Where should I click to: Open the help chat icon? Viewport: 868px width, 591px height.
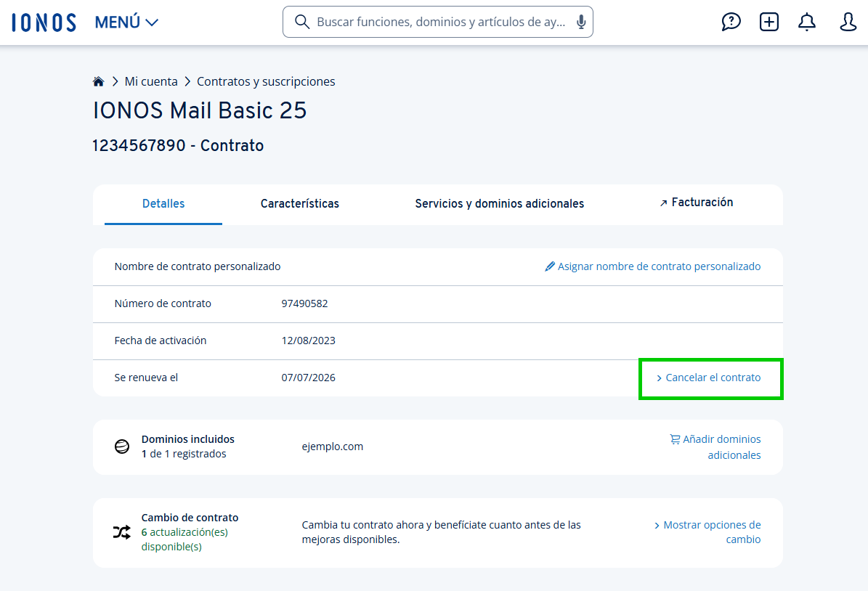pos(731,22)
